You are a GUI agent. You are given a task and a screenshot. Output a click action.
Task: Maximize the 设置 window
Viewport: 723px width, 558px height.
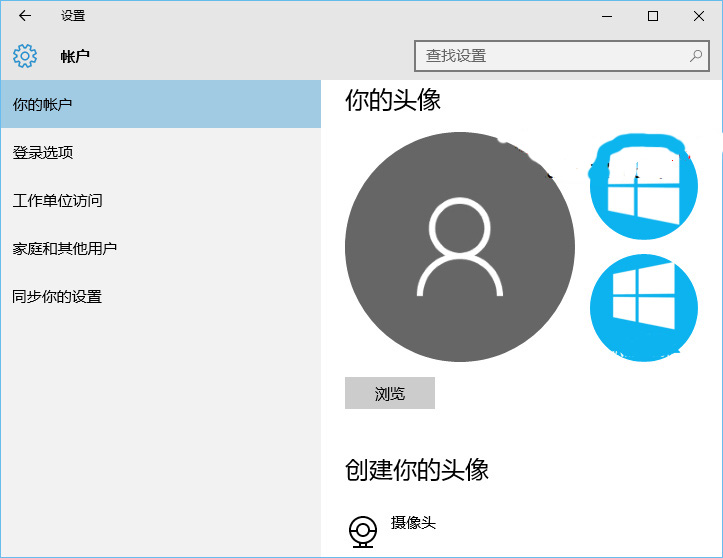coord(653,16)
